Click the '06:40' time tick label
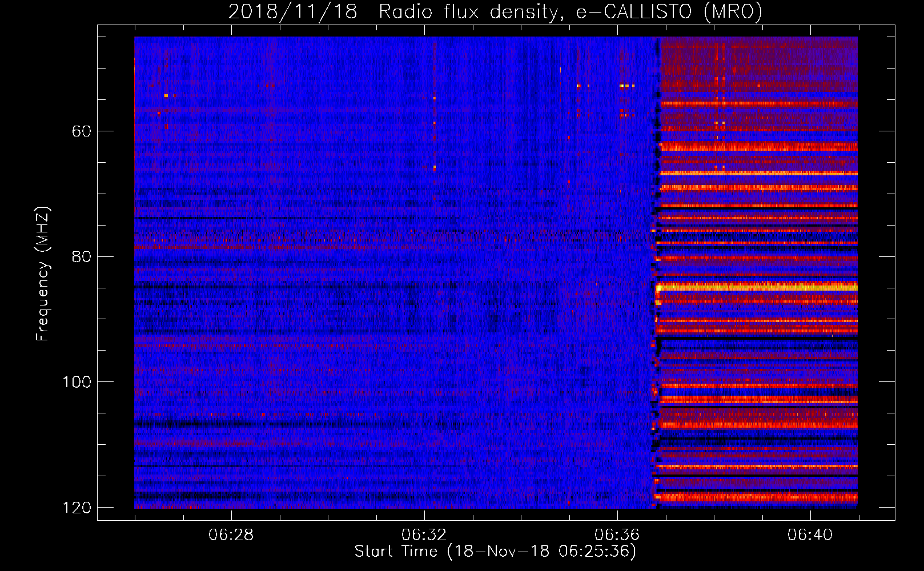The image size is (924, 571). [x=810, y=535]
